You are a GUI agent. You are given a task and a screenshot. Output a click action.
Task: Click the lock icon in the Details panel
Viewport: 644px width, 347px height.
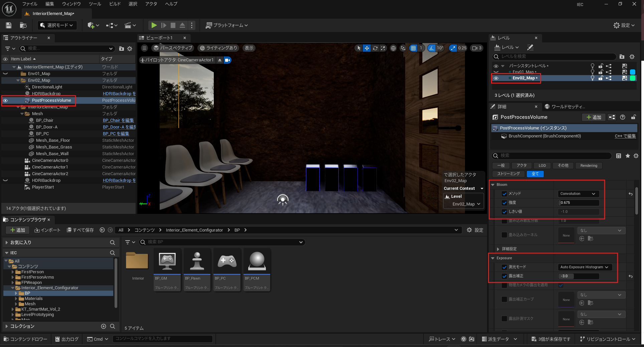(633, 117)
